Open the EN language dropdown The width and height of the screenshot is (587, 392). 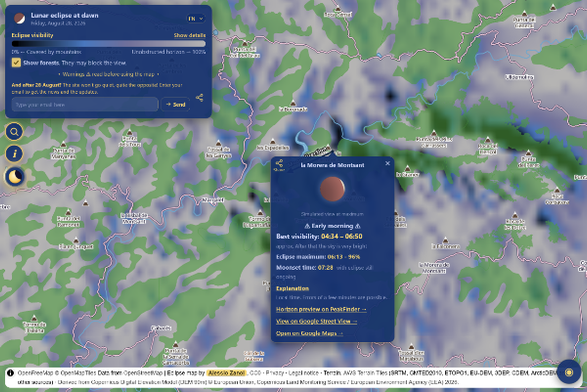(195, 18)
